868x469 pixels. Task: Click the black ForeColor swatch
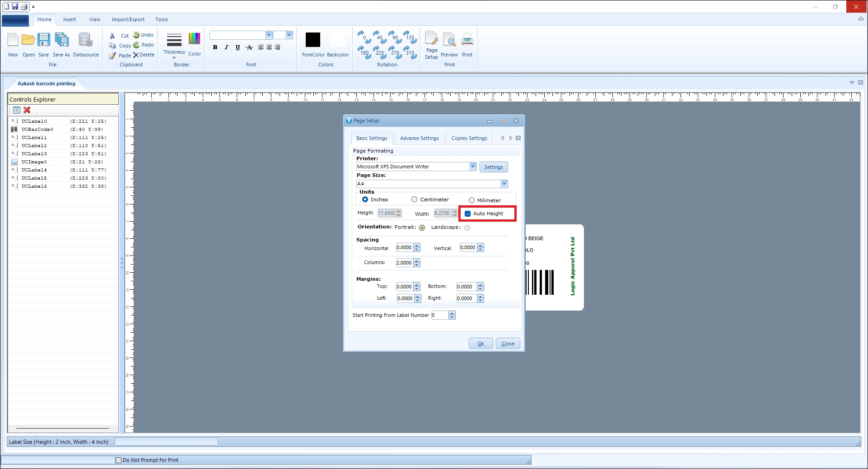pos(313,40)
